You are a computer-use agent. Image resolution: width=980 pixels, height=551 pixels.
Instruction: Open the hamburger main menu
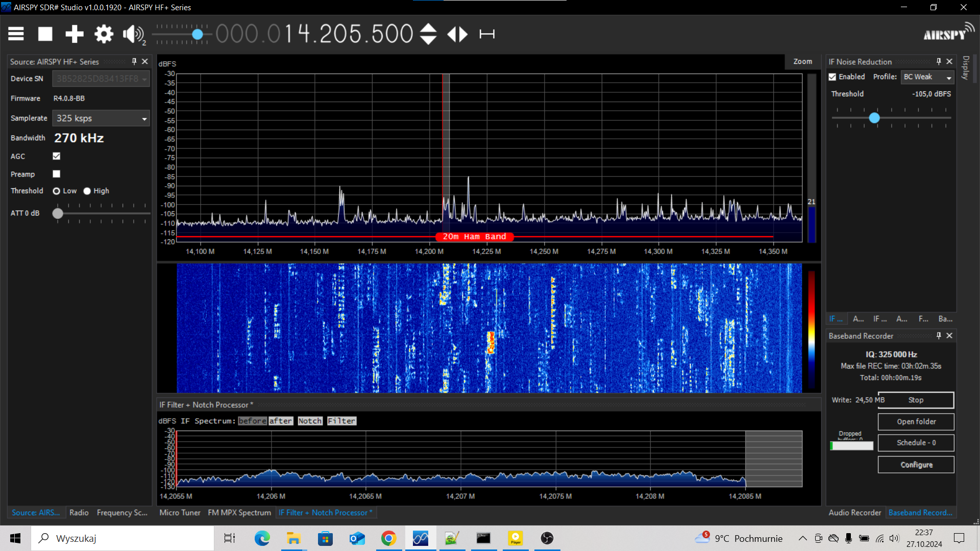(16, 34)
